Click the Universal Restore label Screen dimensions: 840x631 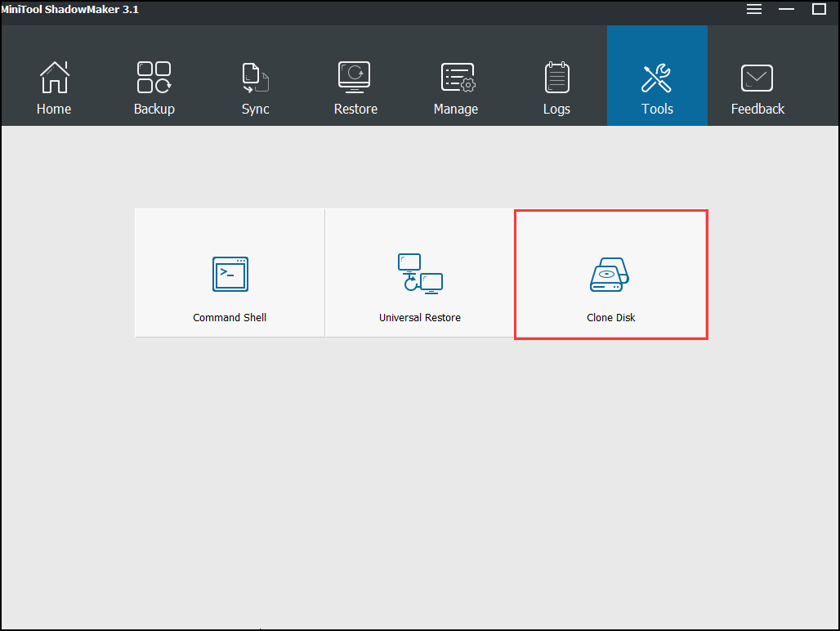point(420,318)
